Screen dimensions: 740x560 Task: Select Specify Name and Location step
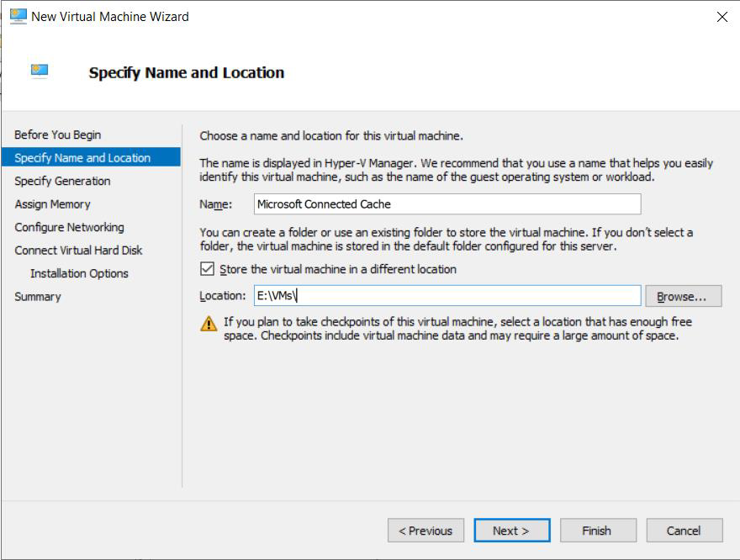pyautogui.click(x=91, y=157)
